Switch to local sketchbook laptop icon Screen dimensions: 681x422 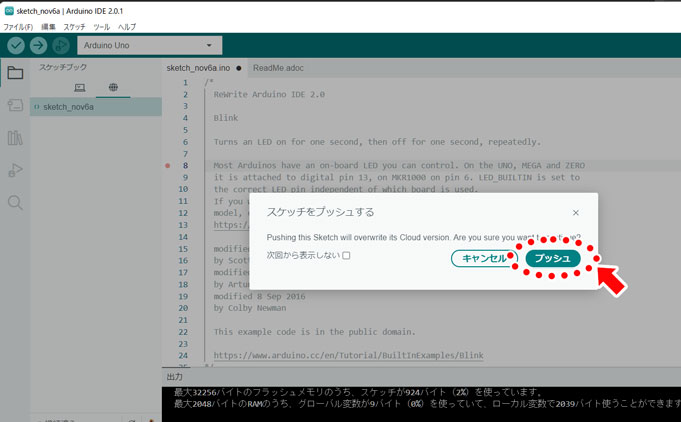(x=79, y=88)
